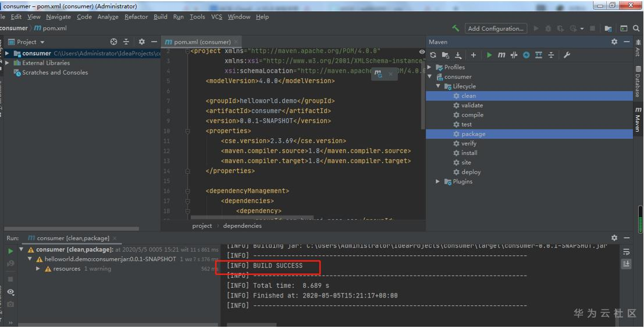Screen dimensions: 644x328
Task: Select Scratches and Consoles
Action: pos(55,72)
